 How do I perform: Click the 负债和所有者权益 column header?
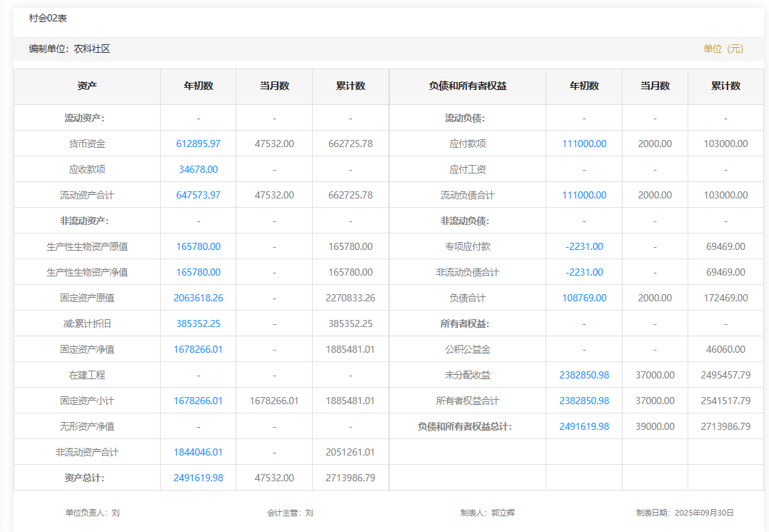click(467, 86)
